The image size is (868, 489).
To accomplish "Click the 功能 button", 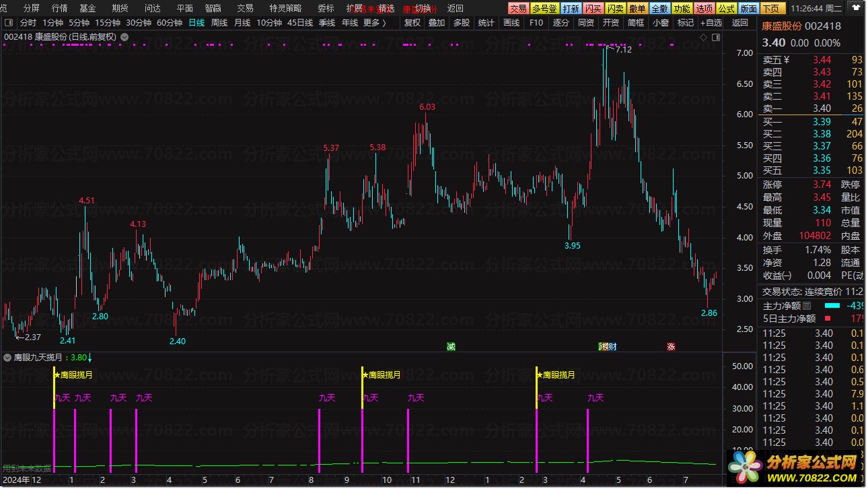I will 682,9.
